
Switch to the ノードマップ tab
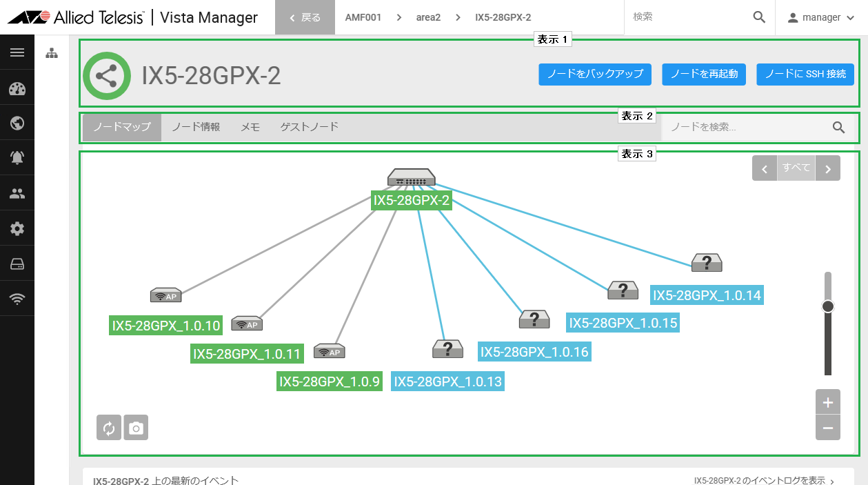coord(122,127)
